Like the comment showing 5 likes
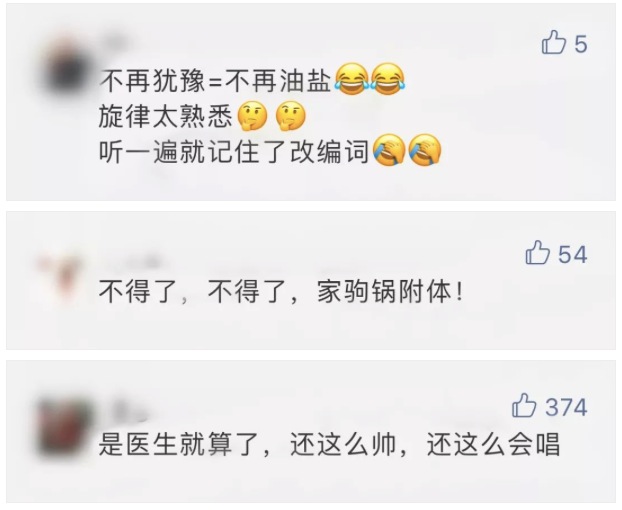 pos(554,42)
